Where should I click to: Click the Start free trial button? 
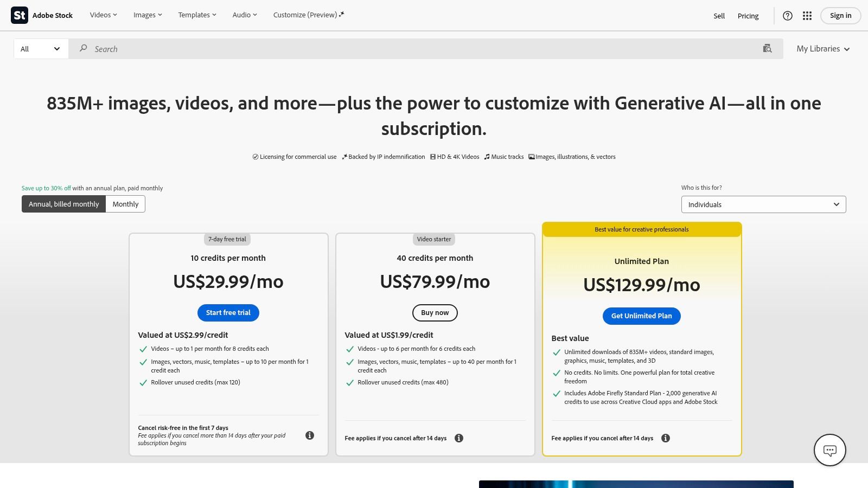[x=228, y=313]
